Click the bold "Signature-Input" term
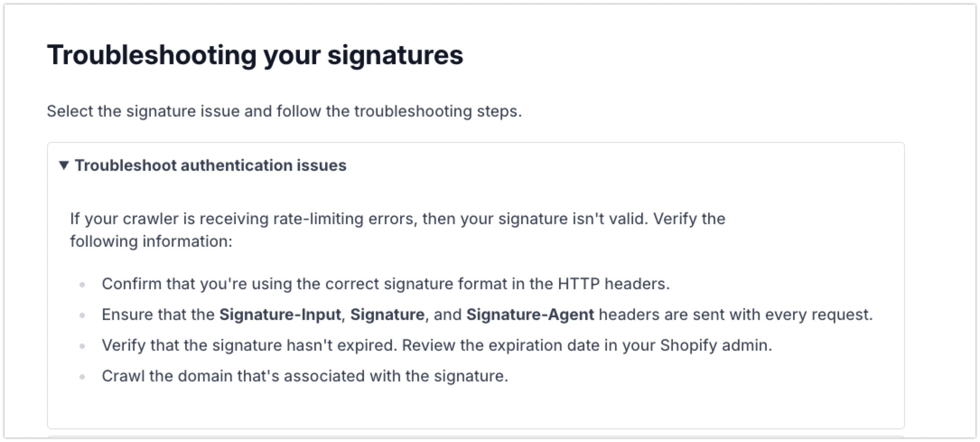980x442 pixels. [280, 315]
